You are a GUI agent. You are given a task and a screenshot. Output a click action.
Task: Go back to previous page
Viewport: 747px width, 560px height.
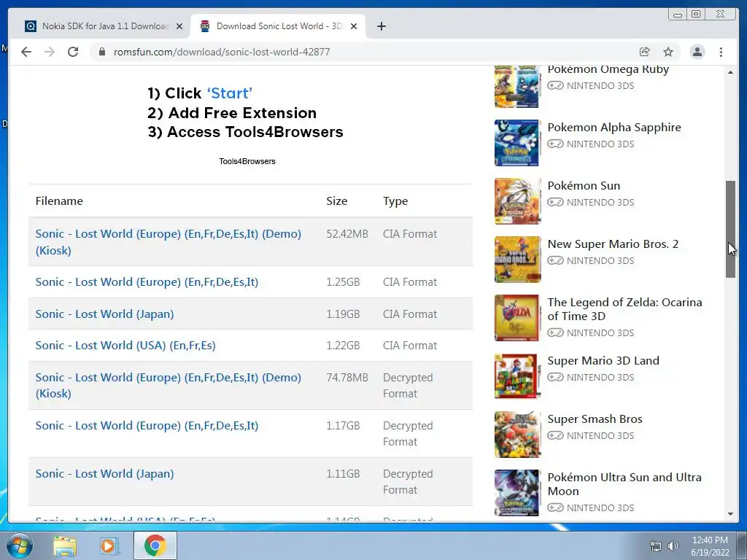[26, 52]
